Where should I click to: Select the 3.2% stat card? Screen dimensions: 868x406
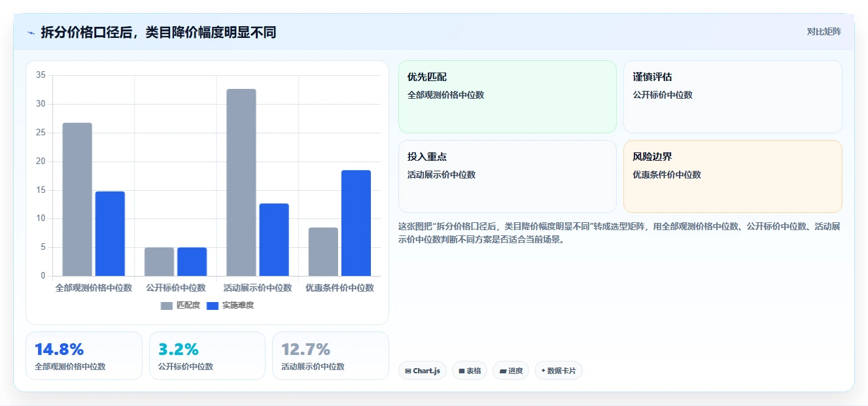pyautogui.click(x=207, y=356)
